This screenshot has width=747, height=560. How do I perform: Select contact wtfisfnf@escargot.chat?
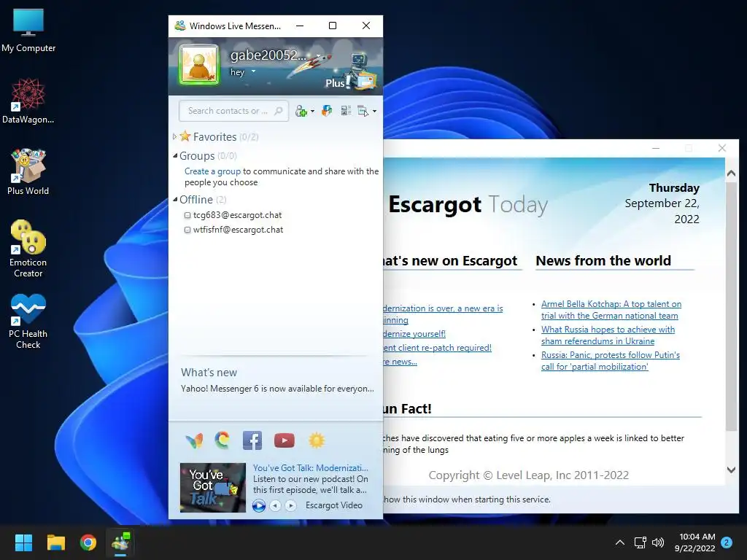(238, 230)
